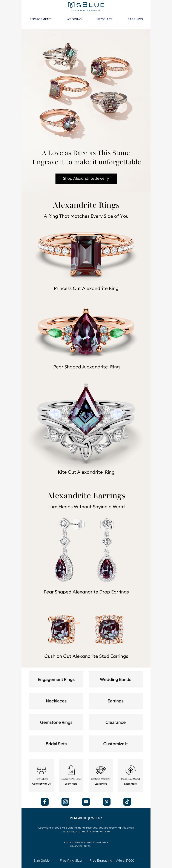Open the Size Guide footer link
The image size is (172, 868).
[41, 860]
